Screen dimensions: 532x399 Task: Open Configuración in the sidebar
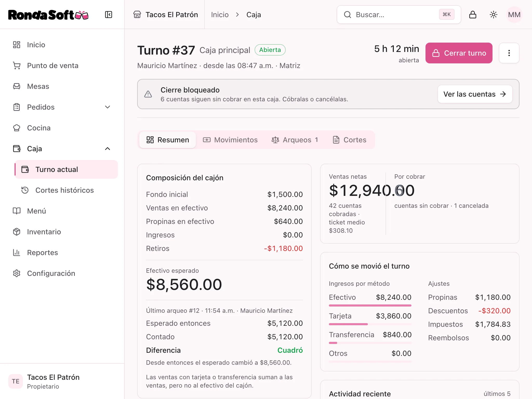pos(62,273)
